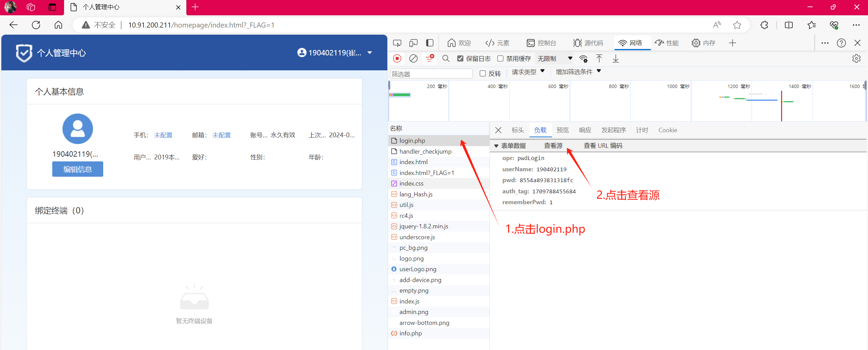Collapse the 表单数据 section

coord(496,146)
